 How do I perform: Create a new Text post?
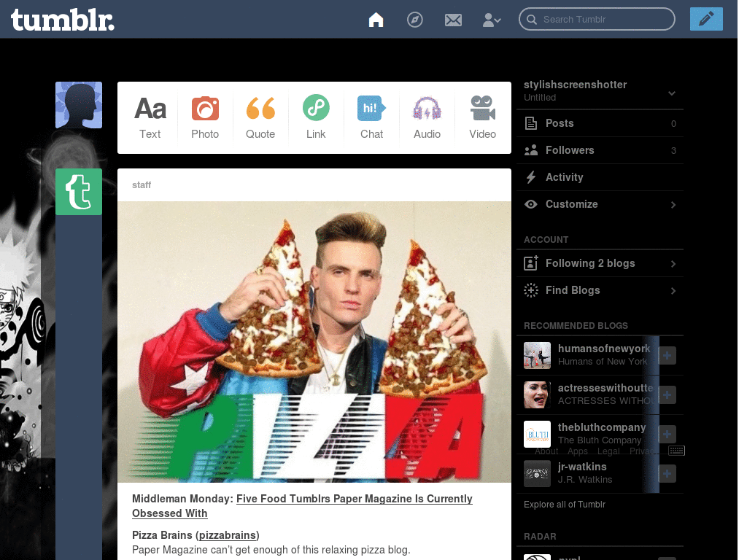150,117
